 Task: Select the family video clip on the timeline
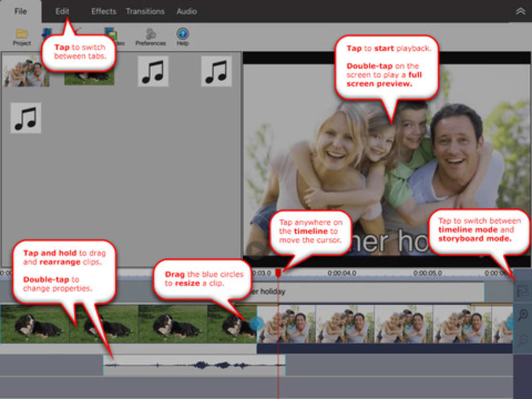385,324
